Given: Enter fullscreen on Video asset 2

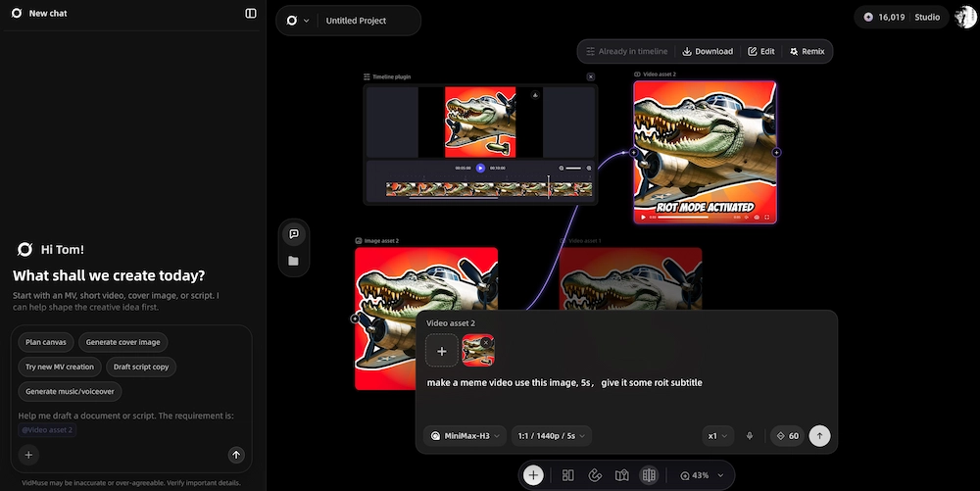Looking at the screenshot, I should click(767, 218).
